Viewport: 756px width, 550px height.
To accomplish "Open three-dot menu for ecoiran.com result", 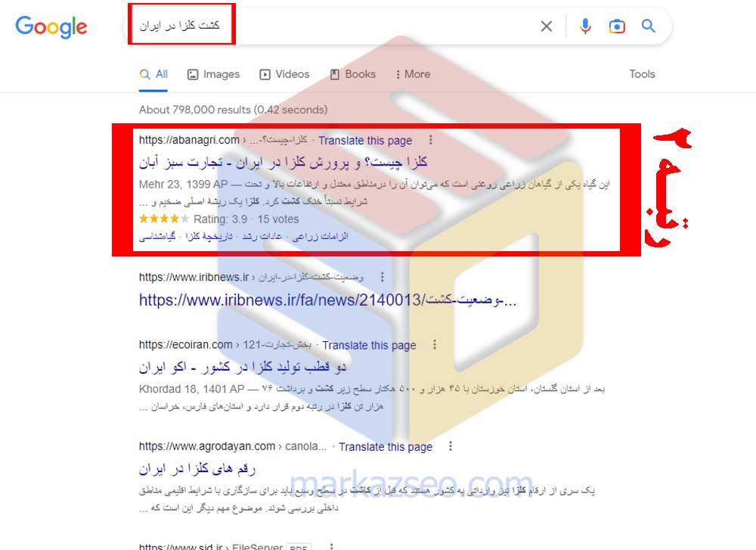I will (435, 344).
